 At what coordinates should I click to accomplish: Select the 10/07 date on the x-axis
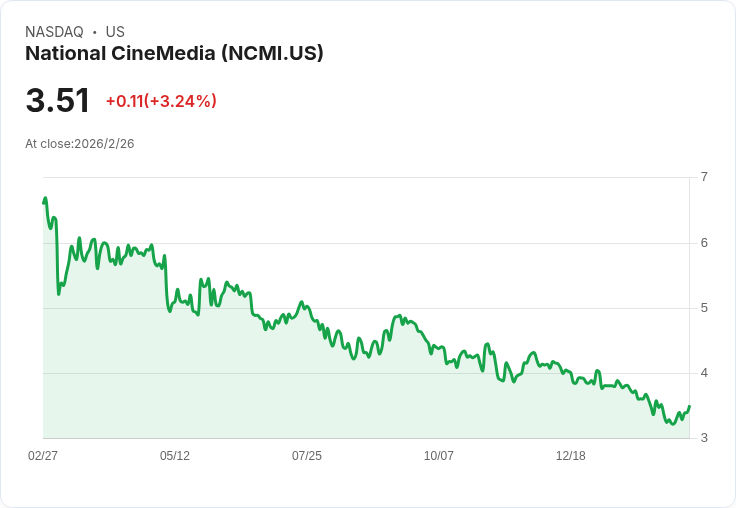point(439,456)
